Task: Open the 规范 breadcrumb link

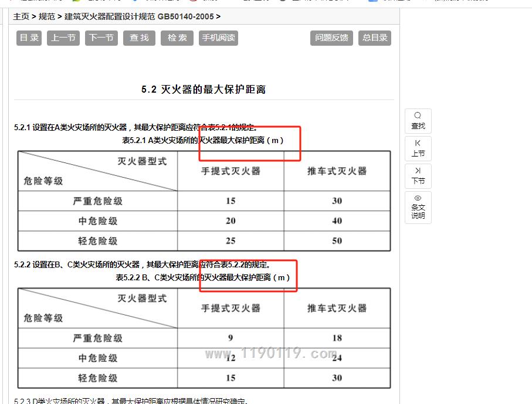Action: tap(47, 16)
